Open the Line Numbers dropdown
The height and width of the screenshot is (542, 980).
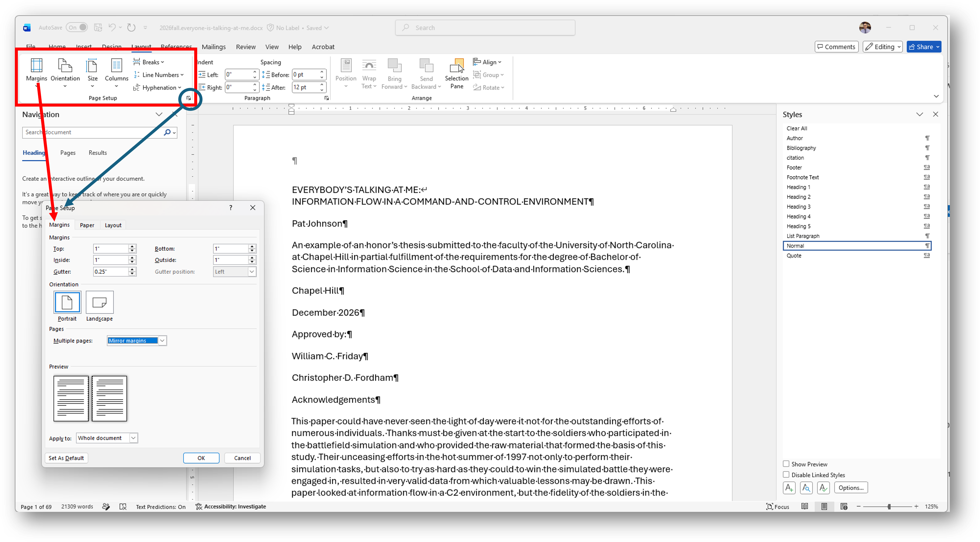point(159,75)
